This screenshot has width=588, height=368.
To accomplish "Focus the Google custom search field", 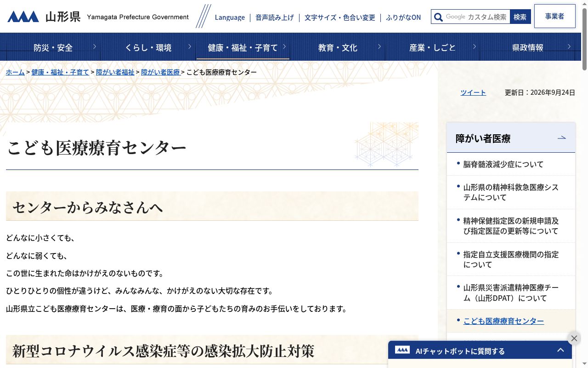I will 477,17.
